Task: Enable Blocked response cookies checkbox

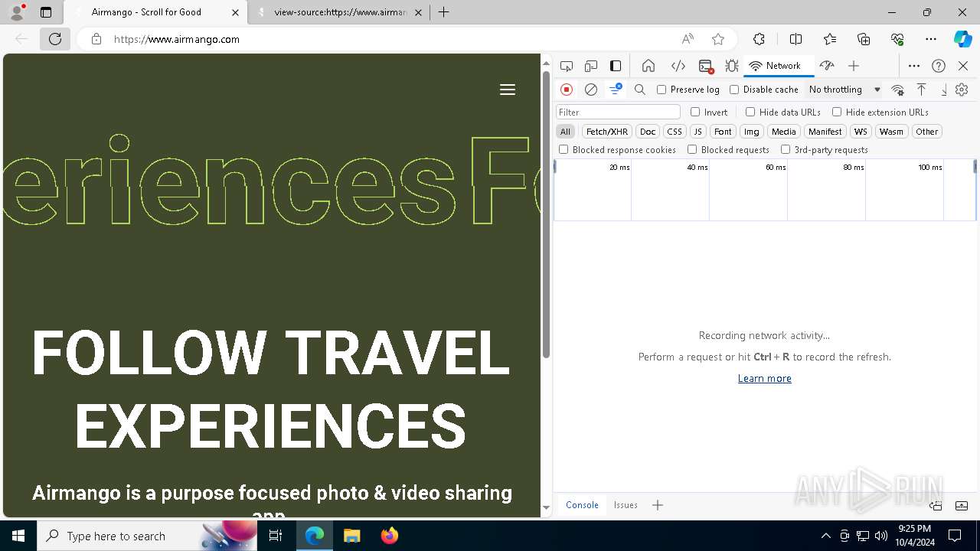Action: [563, 149]
